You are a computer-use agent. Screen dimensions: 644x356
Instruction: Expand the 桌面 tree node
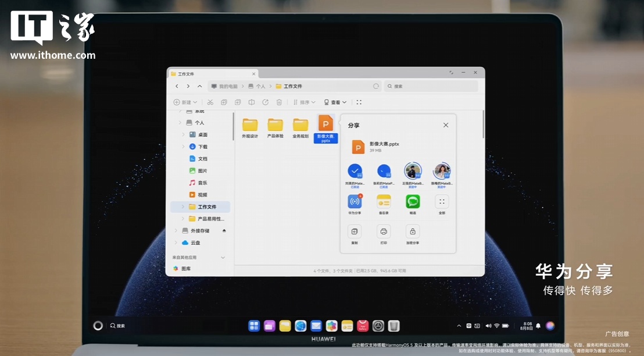click(x=183, y=134)
